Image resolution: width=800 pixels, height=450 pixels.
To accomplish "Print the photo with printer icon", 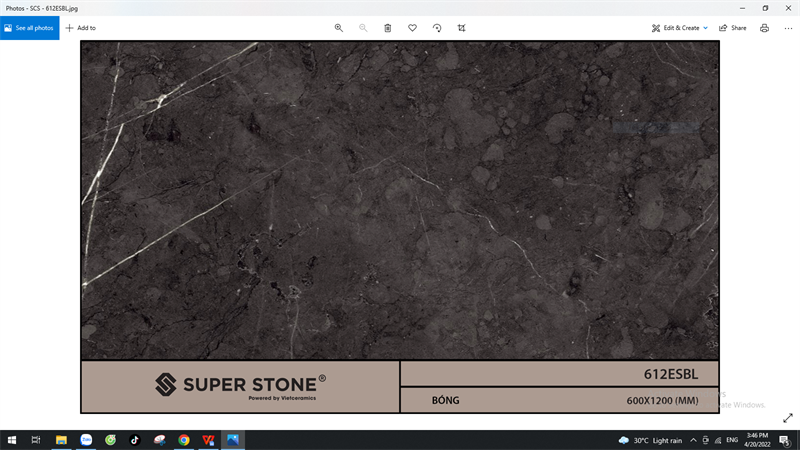I will point(764,28).
